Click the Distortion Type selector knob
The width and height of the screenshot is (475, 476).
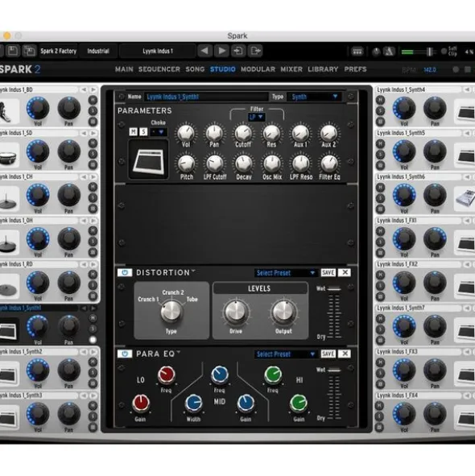pyautogui.click(x=171, y=312)
